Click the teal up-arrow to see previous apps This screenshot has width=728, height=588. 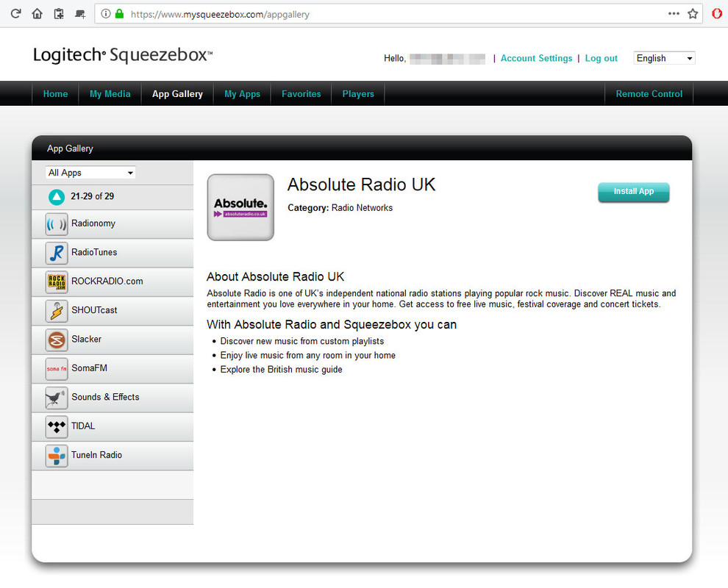coord(57,197)
